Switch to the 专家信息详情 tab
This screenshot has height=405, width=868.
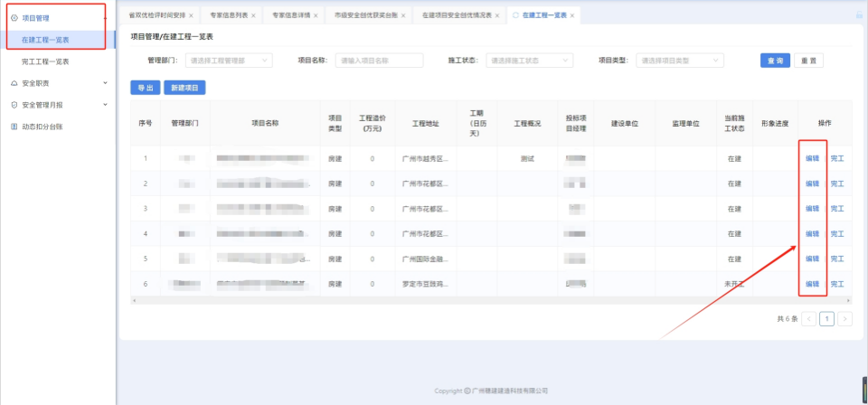(290, 16)
